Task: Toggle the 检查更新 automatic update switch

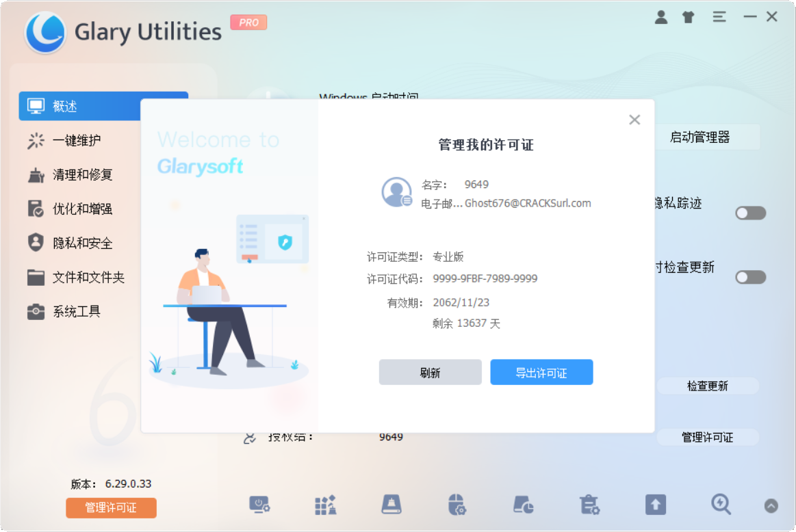Action: [x=750, y=278]
